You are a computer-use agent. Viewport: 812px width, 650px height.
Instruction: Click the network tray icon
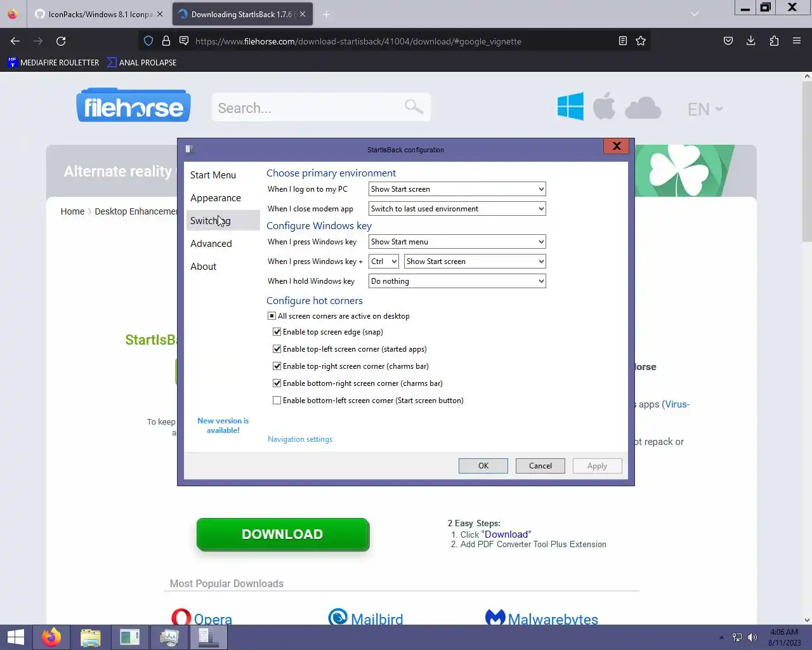(x=737, y=637)
